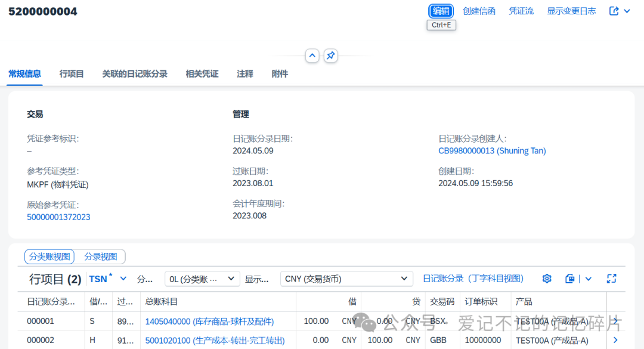Click TSN variant name
Viewport: 644px width, 349px height.
coord(98,279)
